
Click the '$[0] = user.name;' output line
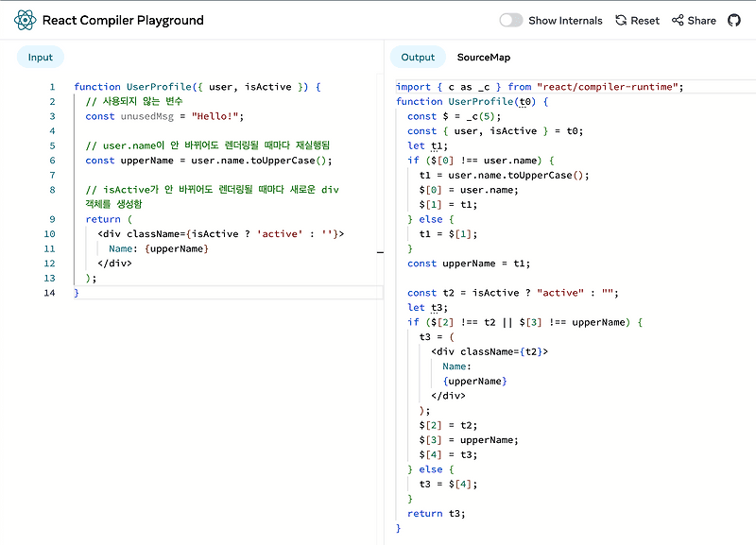[x=469, y=190]
